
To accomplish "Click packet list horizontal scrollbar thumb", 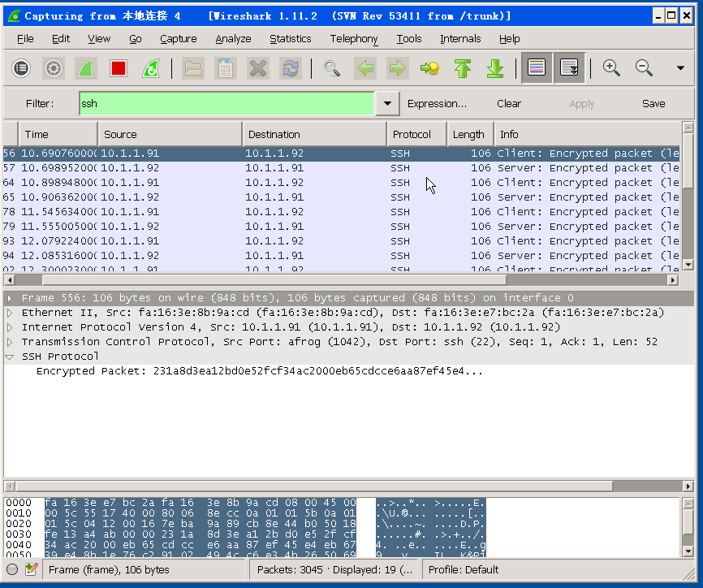I will point(274,280).
